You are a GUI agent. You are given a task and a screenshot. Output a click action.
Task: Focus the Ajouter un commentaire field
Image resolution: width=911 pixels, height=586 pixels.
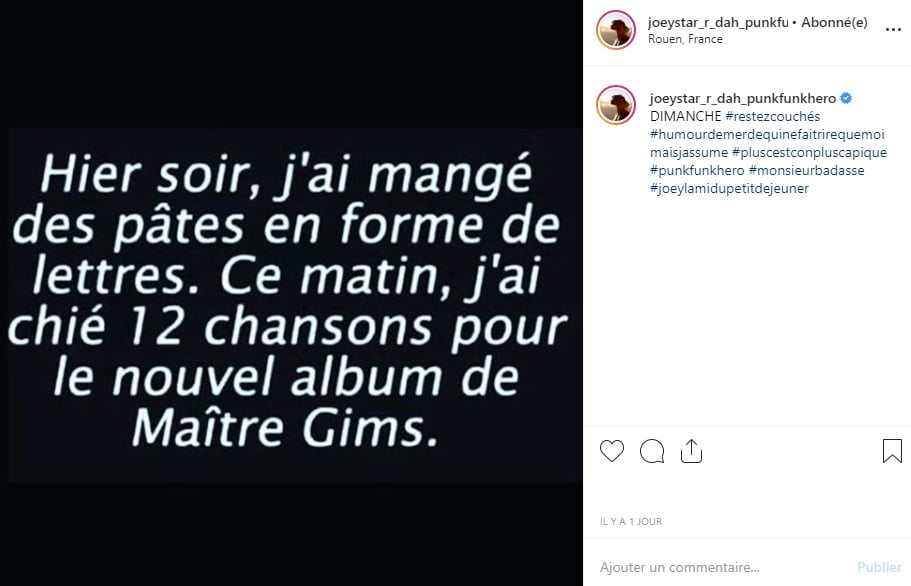(x=720, y=567)
